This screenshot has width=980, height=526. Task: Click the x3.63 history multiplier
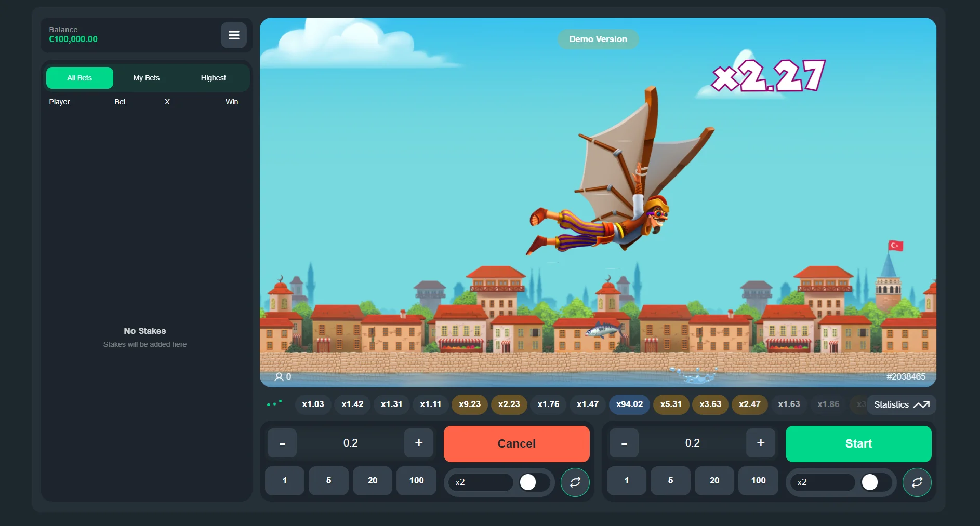click(710, 404)
